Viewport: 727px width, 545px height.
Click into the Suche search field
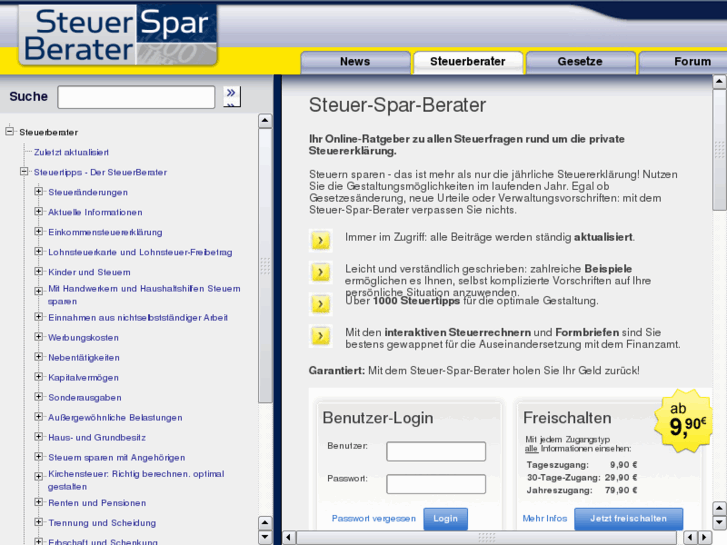(136, 97)
